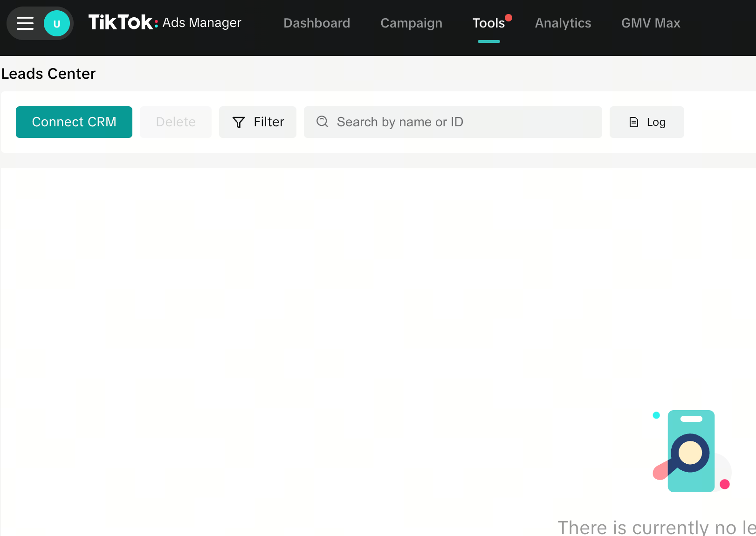Open GMV Max

pyautogui.click(x=651, y=23)
